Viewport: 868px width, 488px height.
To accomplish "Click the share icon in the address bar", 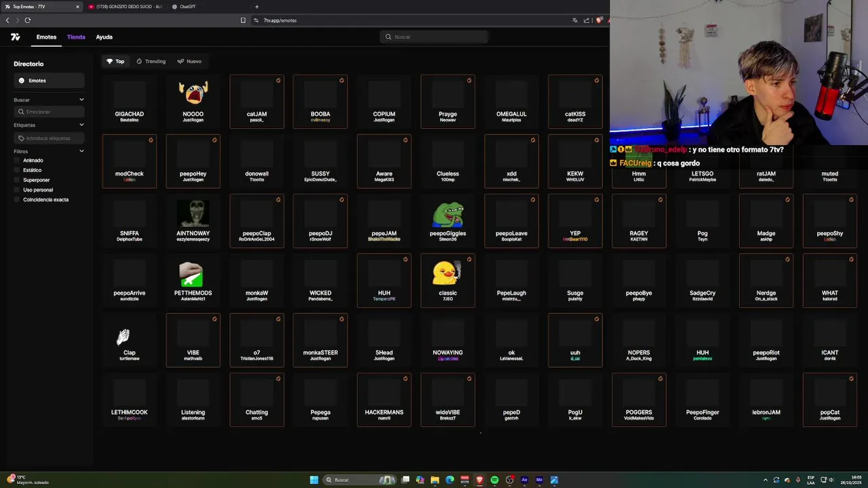I will (x=587, y=20).
